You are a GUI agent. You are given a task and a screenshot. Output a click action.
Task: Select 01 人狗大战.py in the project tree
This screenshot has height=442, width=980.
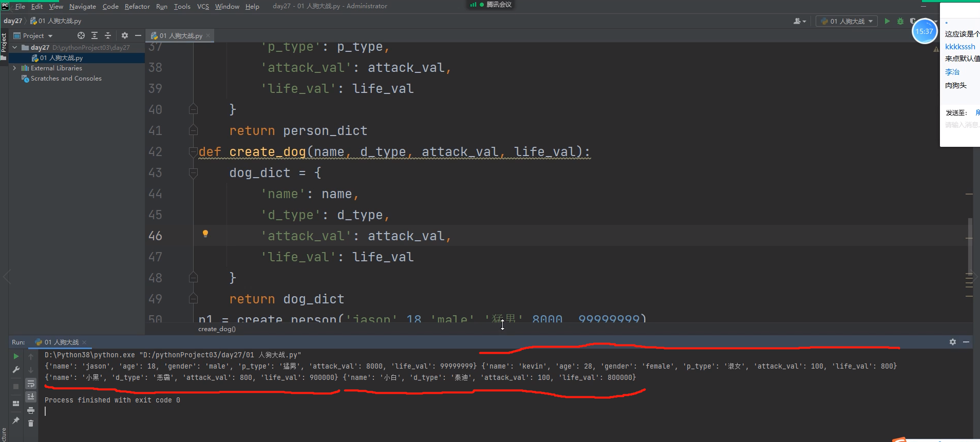click(x=61, y=58)
